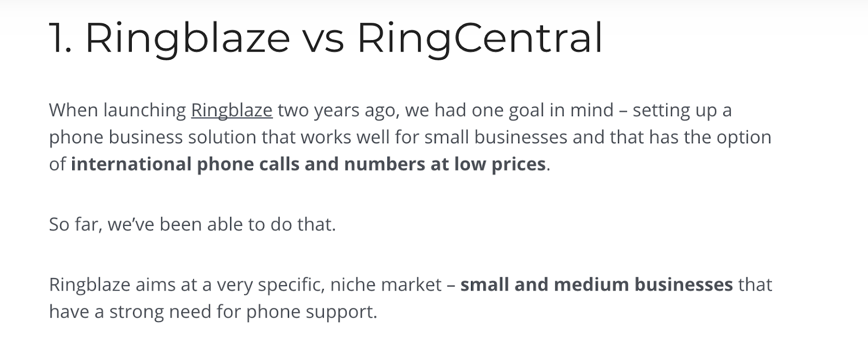Click the bold phrase small and medium businesses
Screen dimensions: 868x347
coord(597,284)
